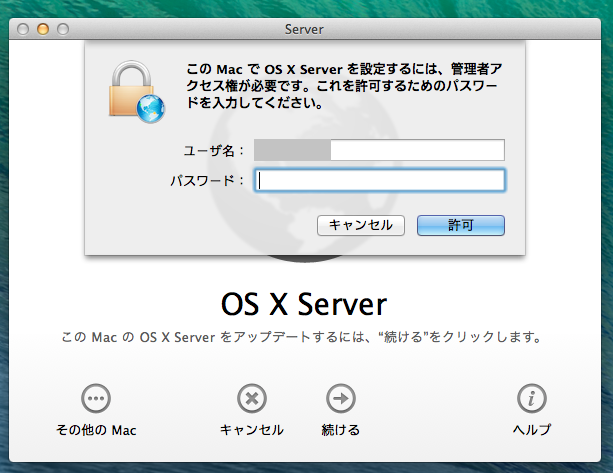Click into the ユーザ名 text field

pos(379,150)
